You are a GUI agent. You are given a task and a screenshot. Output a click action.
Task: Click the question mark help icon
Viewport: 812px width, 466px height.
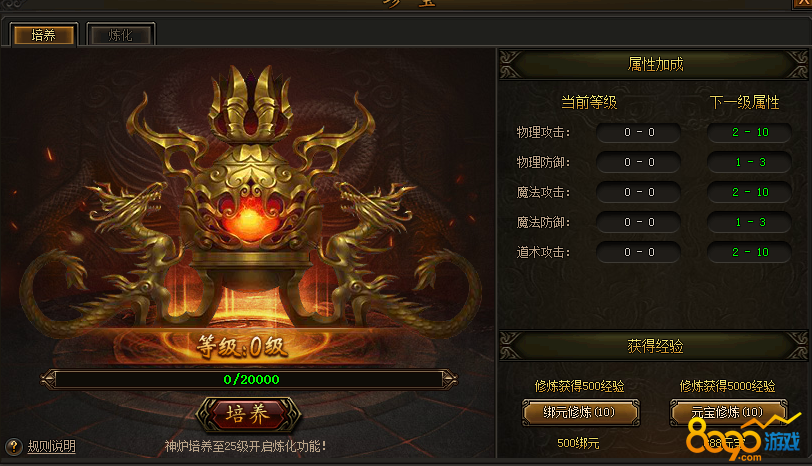point(14,446)
